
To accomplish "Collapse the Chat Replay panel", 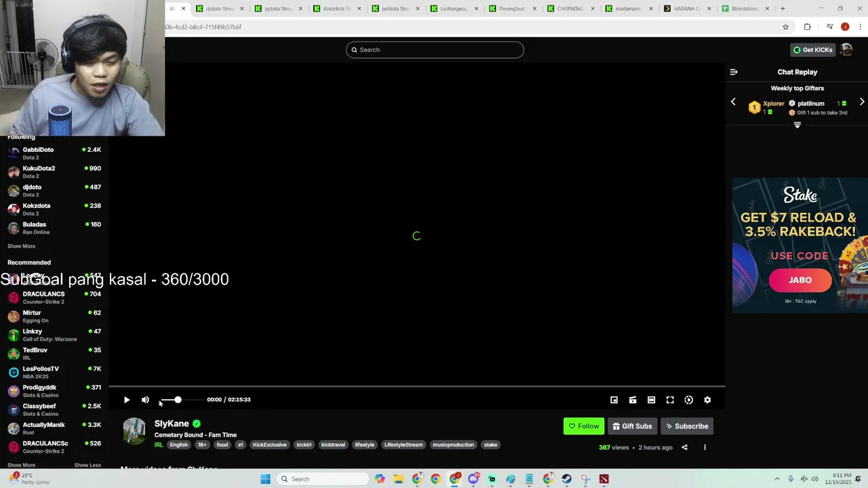I will (734, 72).
